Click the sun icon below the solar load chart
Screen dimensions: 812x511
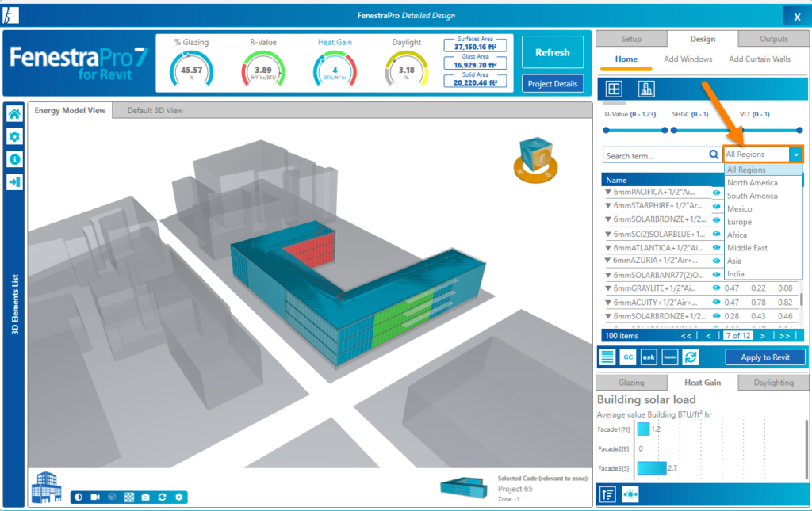tap(630, 494)
